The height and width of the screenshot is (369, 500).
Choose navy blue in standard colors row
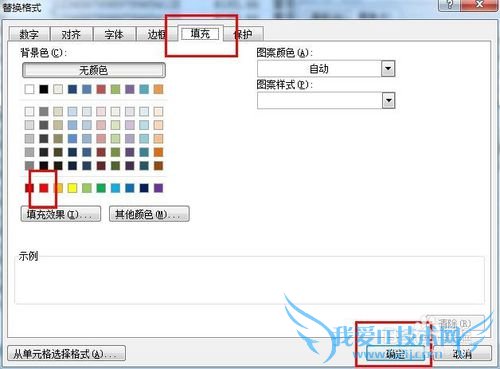(144, 188)
